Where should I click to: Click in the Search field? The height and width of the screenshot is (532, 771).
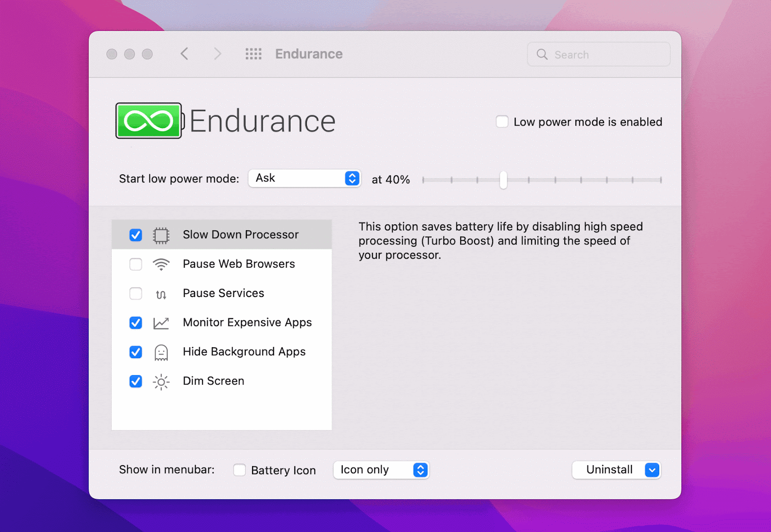point(598,54)
